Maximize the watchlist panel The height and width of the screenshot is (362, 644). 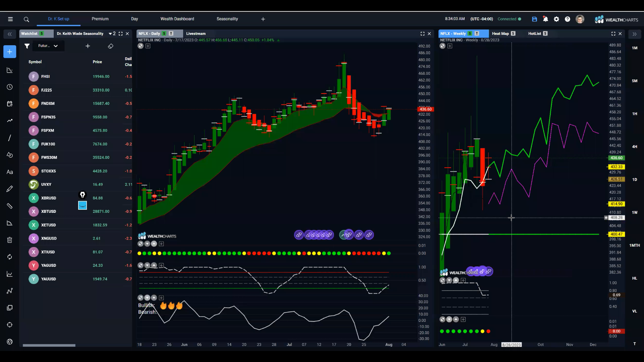[121, 34]
